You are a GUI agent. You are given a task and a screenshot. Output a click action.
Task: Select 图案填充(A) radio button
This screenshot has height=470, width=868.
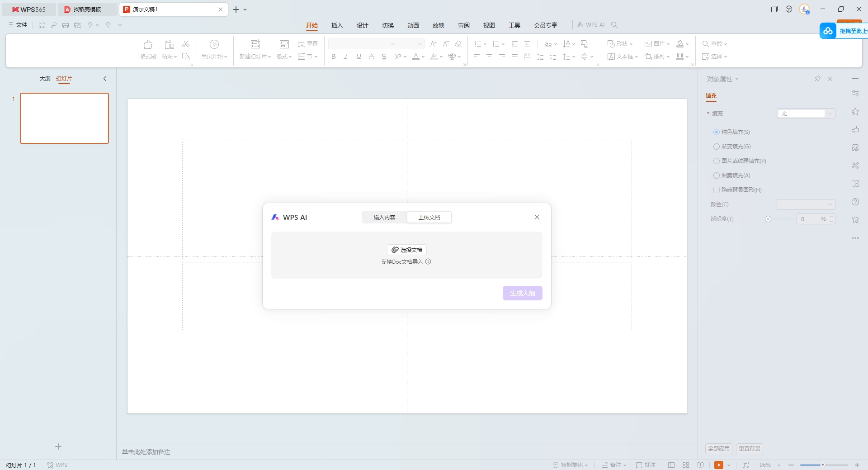point(717,176)
